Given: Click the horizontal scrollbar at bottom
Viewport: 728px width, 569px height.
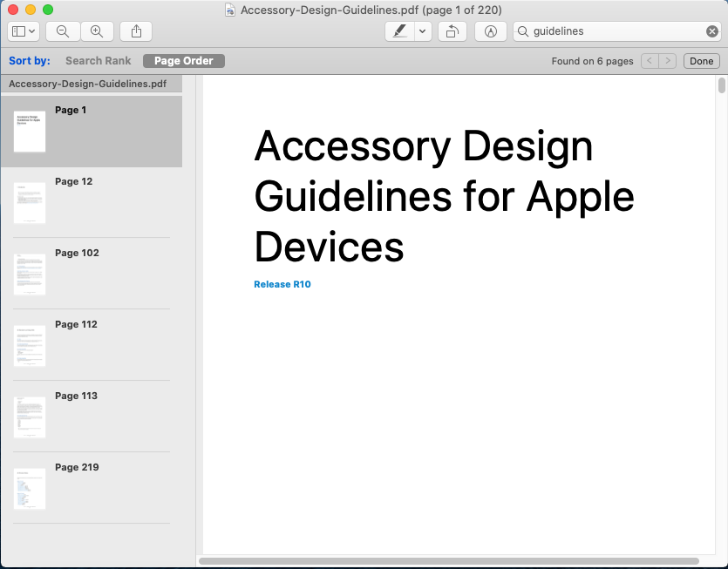Looking at the screenshot, I should 448,561.
